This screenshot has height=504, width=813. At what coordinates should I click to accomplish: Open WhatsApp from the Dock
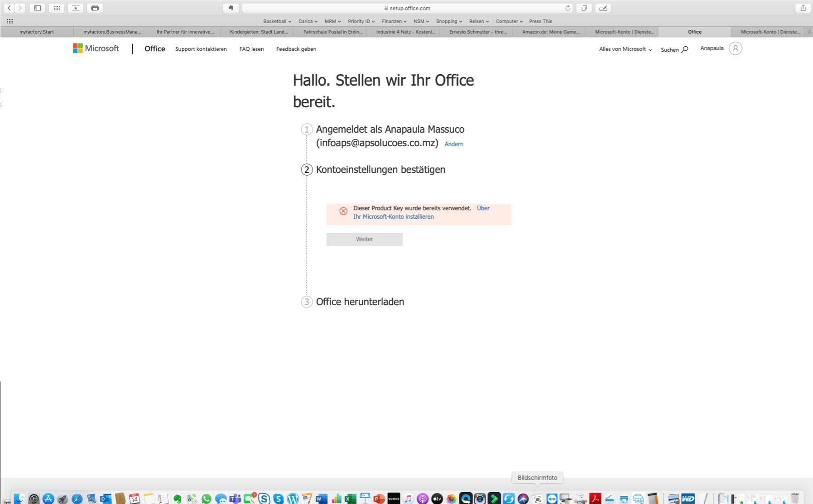206,499
